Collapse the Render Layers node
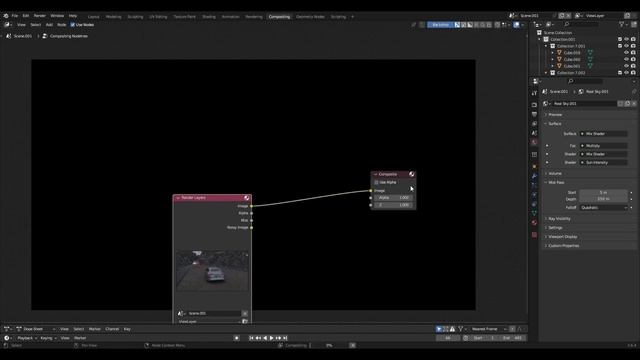This screenshot has height=360, width=640. pos(178,198)
